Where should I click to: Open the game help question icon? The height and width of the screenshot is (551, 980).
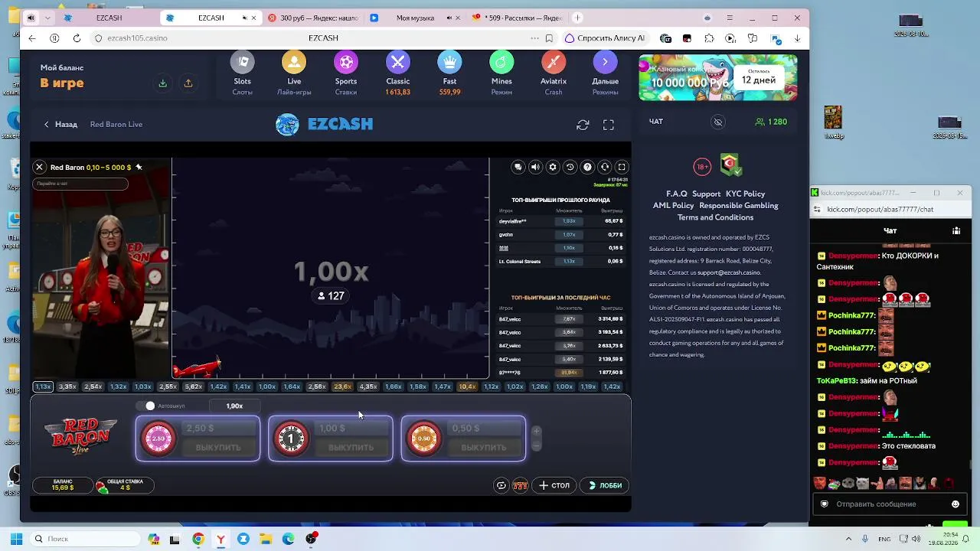coord(587,167)
